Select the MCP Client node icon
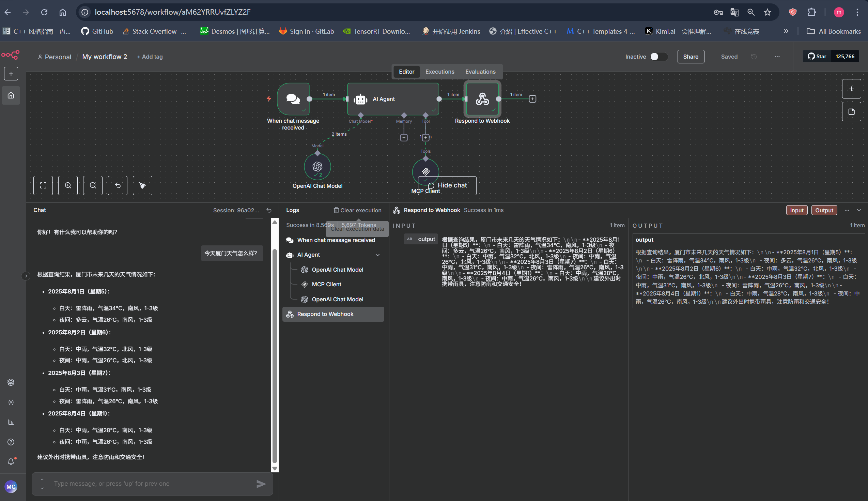The height and width of the screenshot is (501, 868). click(x=426, y=172)
